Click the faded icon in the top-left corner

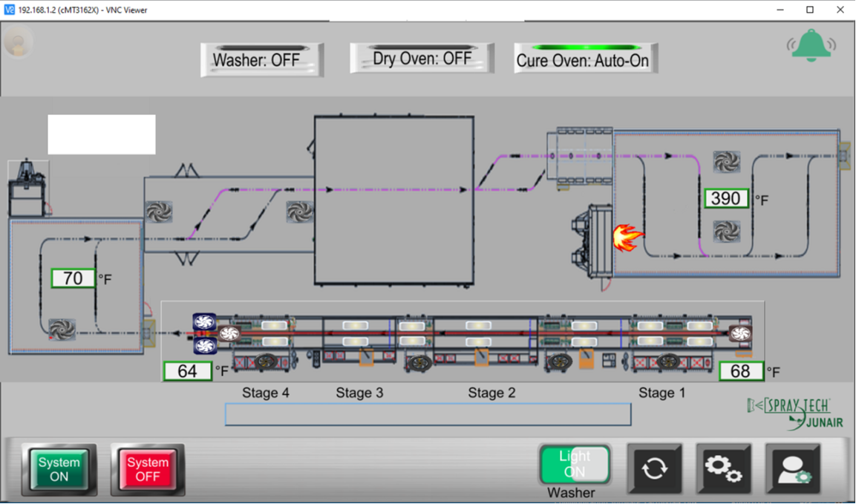[x=17, y=42]
